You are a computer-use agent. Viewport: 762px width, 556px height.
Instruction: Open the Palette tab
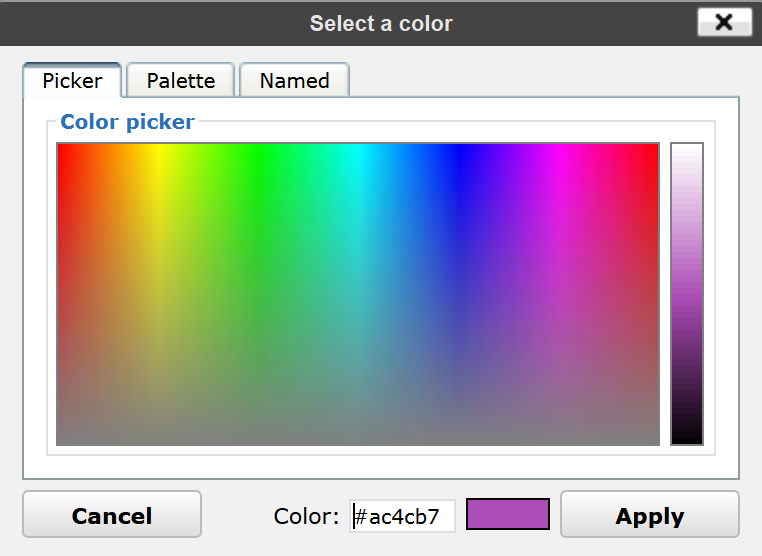(x=181, y=81)
